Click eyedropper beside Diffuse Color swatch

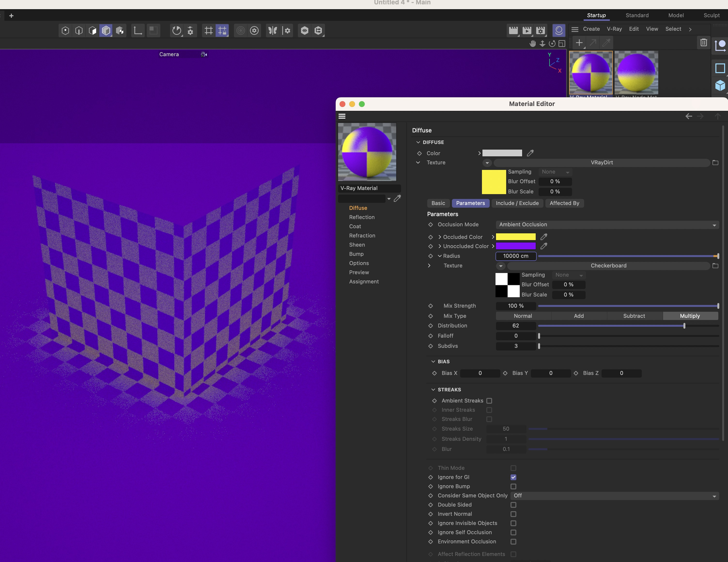(x=530, y=153)
